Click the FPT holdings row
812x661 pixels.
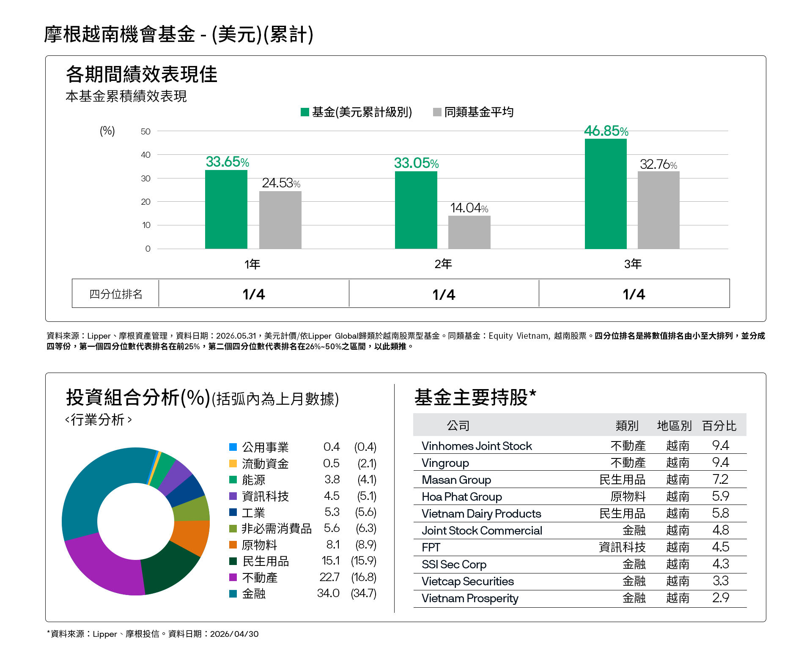pos(580,547)
